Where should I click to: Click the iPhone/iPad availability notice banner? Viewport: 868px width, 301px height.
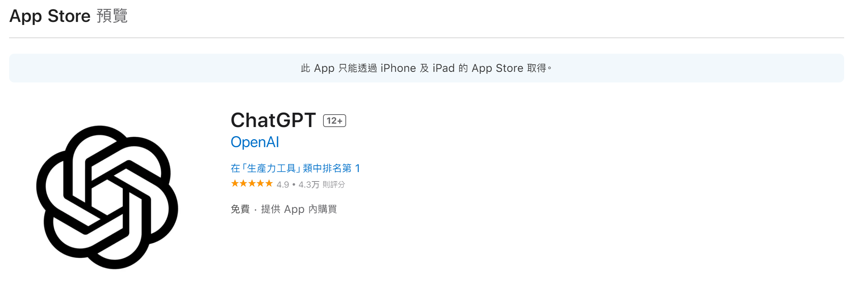tap(426, 68)
